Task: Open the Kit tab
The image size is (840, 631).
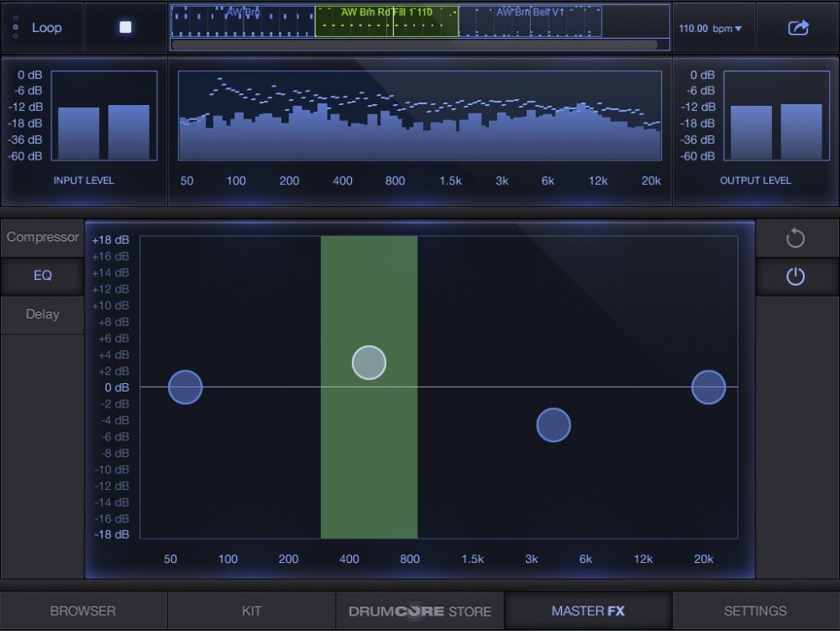Action: (251, 611)
